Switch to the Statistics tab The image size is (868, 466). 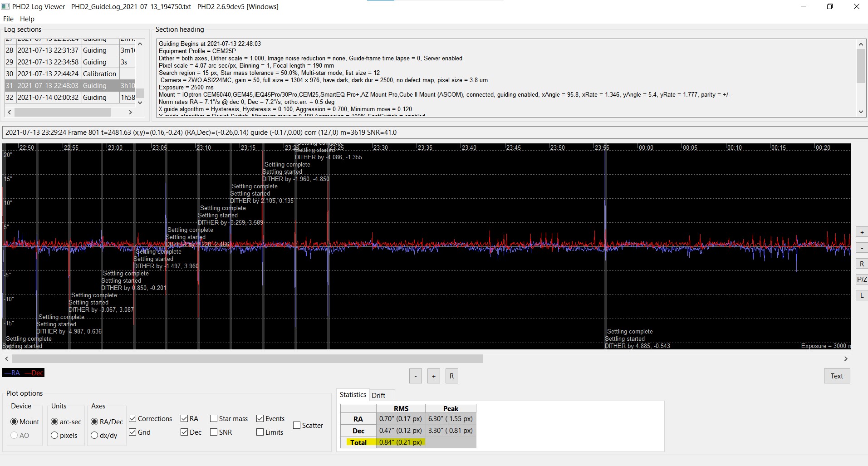[x=353, y=395]
